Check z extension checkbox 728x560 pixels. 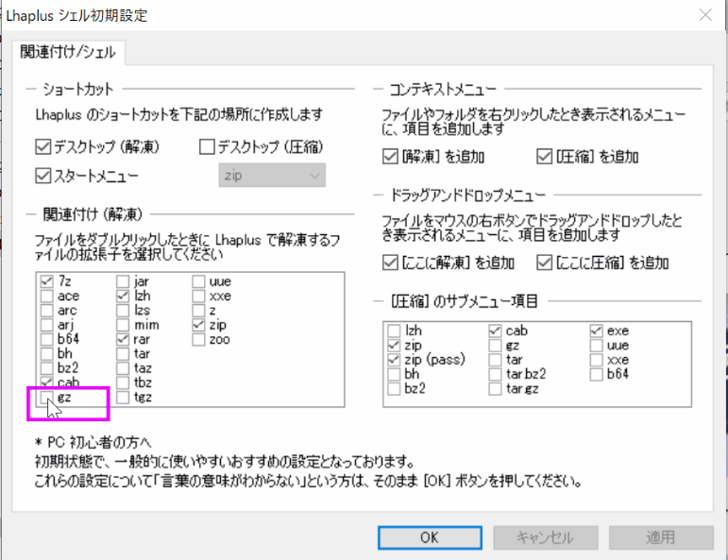pyautogui.click(x=198, y=310)
